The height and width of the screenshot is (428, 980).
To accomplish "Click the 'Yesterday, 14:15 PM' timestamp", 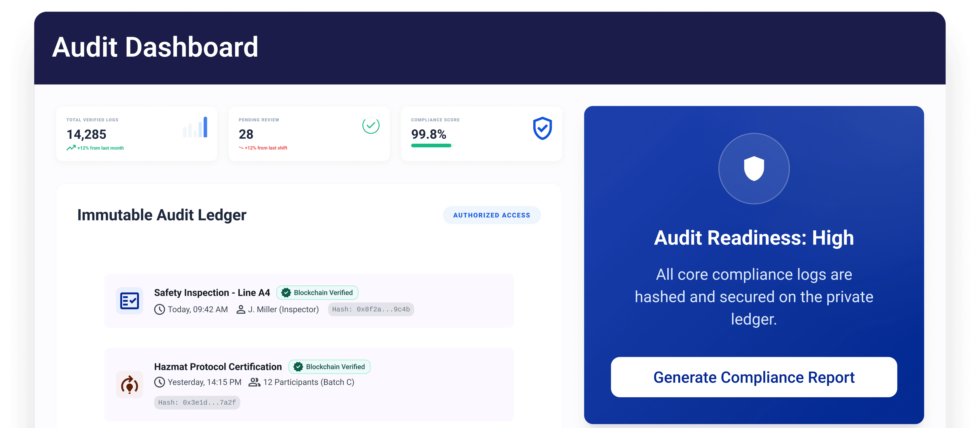I will [205, 382].
